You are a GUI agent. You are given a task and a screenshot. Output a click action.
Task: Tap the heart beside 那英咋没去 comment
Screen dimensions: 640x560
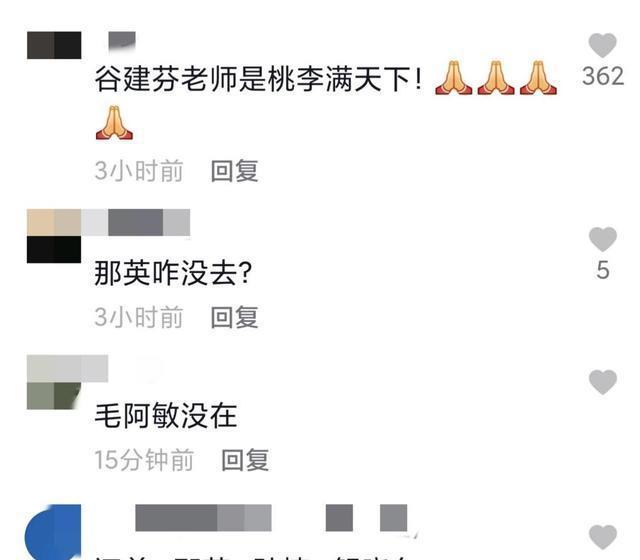tap(602, 239)
